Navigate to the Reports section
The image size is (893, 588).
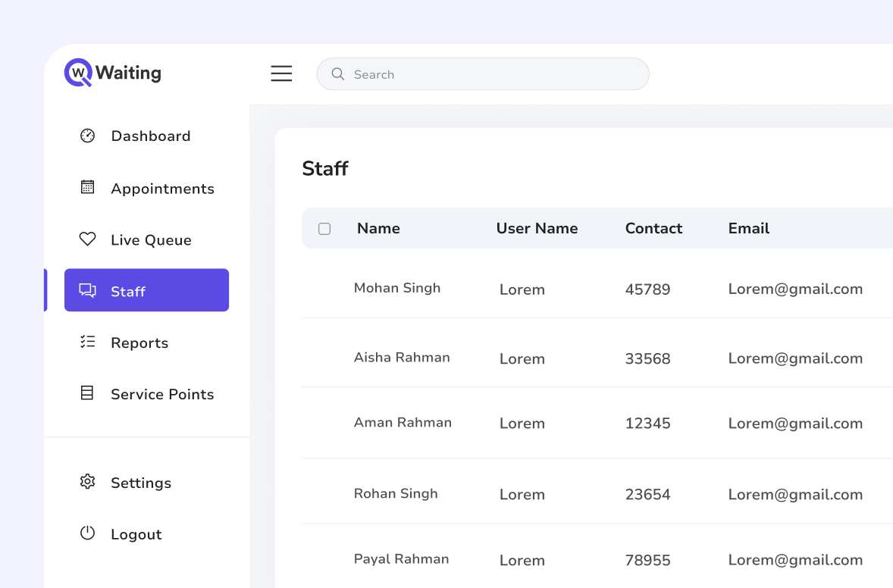coord(139,342)
